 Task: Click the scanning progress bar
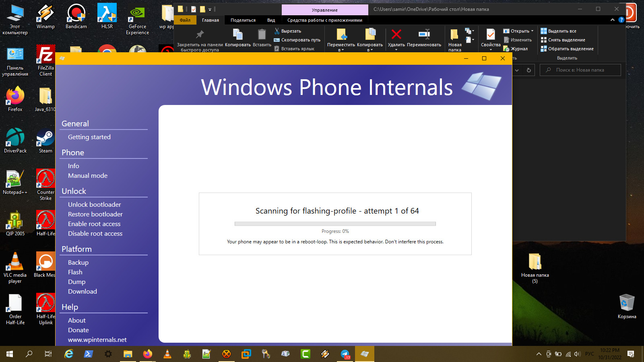(335, 224)
